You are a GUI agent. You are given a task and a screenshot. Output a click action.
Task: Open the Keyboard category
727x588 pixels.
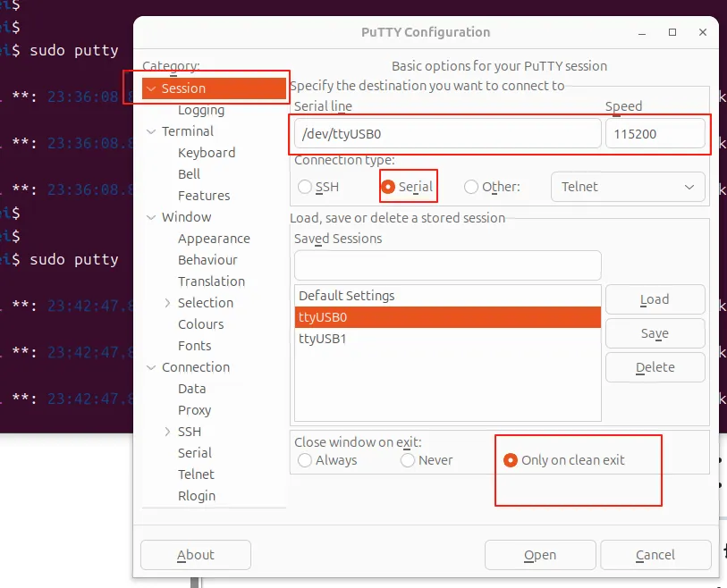pos(207,153)
